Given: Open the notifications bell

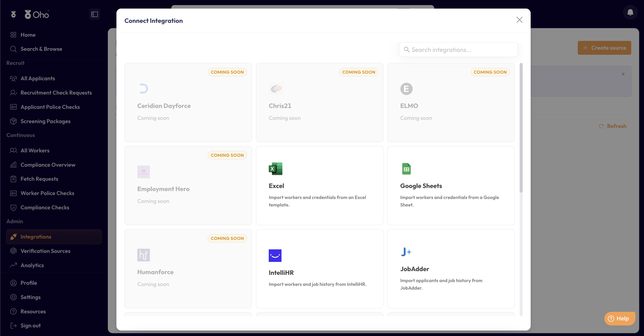Looking at the screenshot, I should [630, 12].
